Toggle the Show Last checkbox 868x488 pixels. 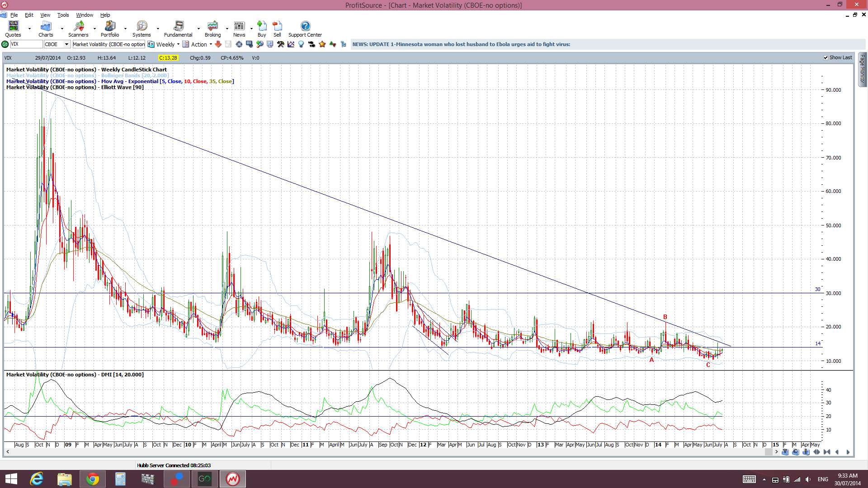pos(826,58)
